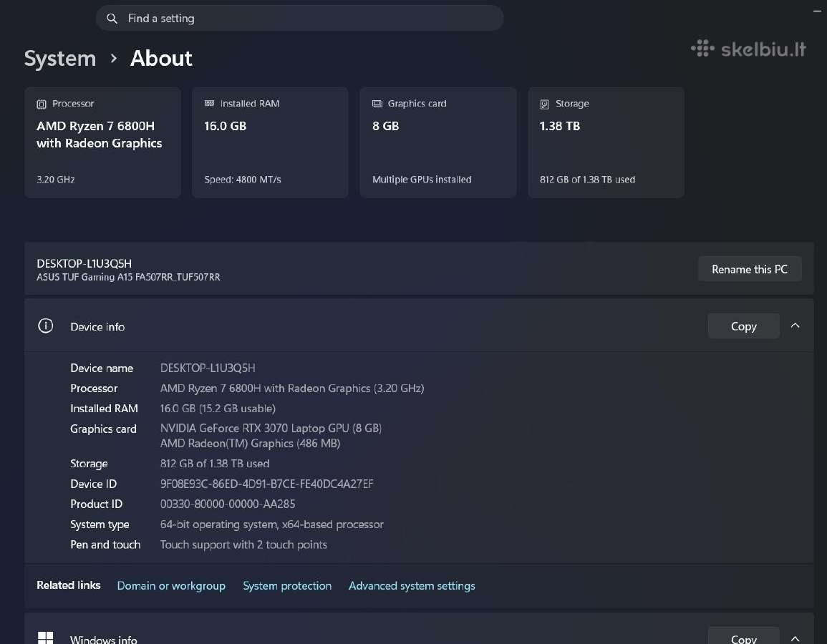The image size is (827, 644).
Task: Open the Storage summary card
Action: coord(606,142)
